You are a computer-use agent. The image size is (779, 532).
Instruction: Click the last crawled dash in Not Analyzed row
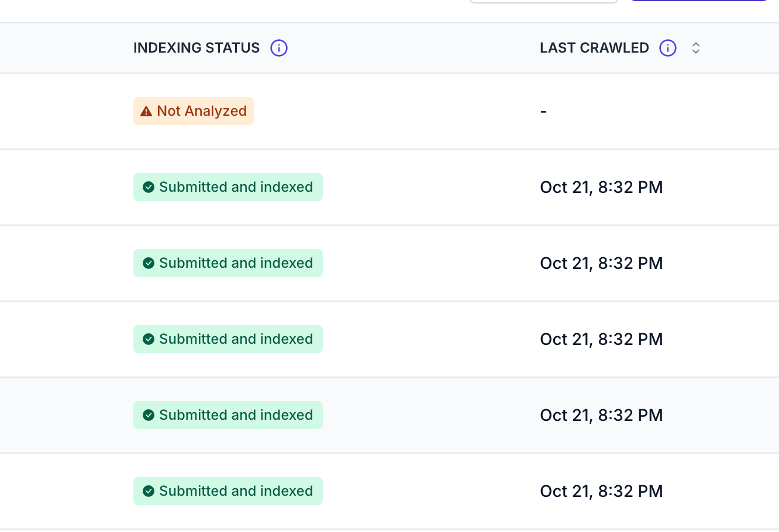(543, 111)
